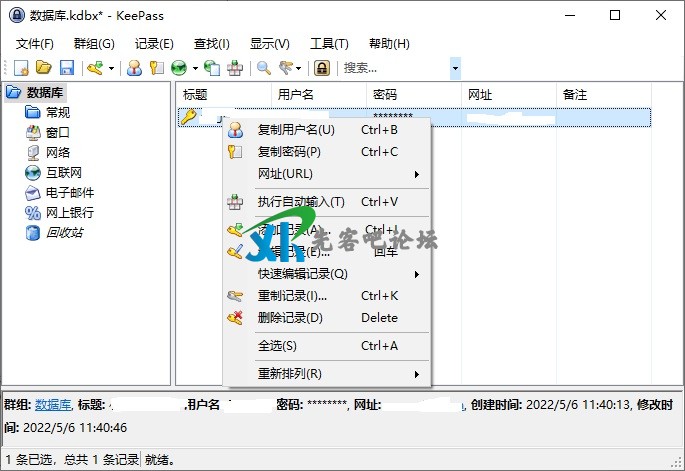Choose 复制密码(P) from context menu
685x471 pixels.
pyautogui.click(x=289, y=152)
